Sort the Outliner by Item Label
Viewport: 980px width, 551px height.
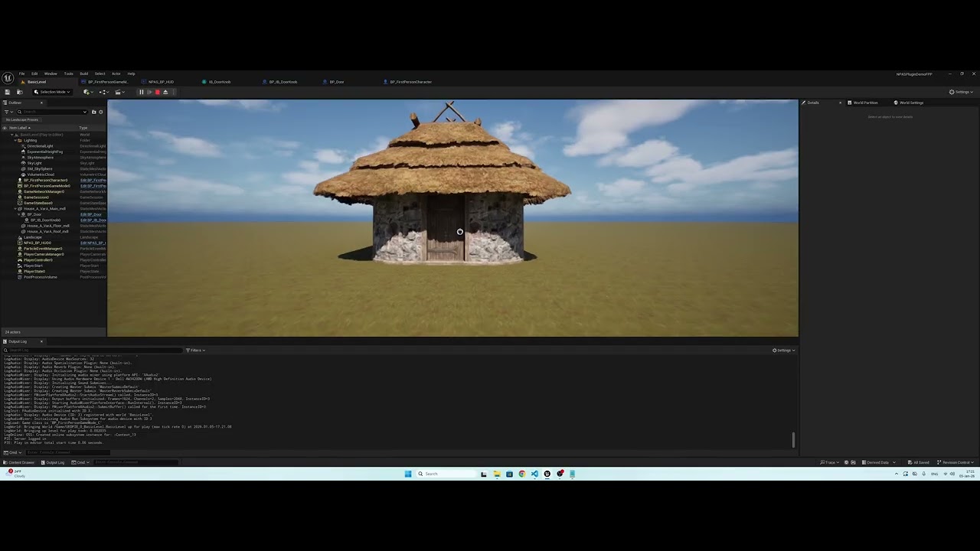(19, 128)
